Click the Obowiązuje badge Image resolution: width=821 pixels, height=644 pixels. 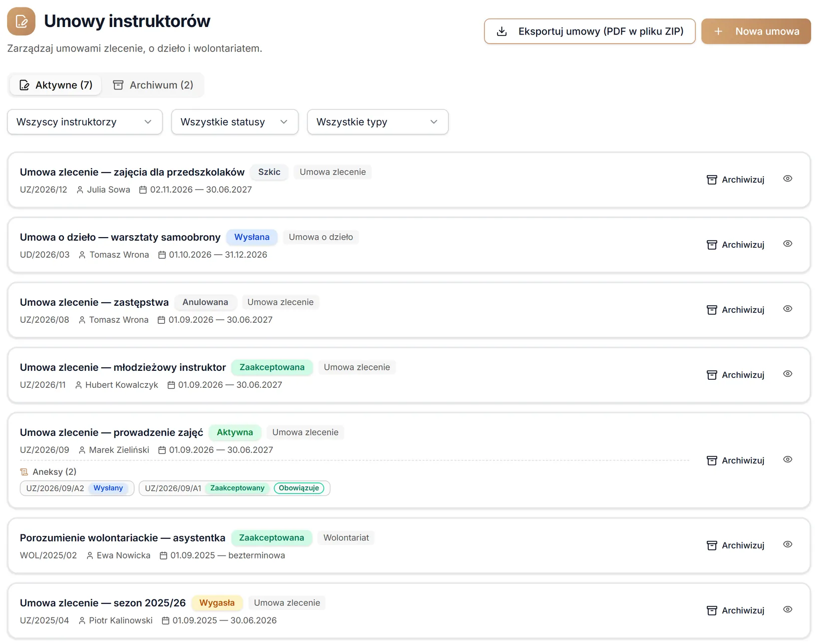299,488
